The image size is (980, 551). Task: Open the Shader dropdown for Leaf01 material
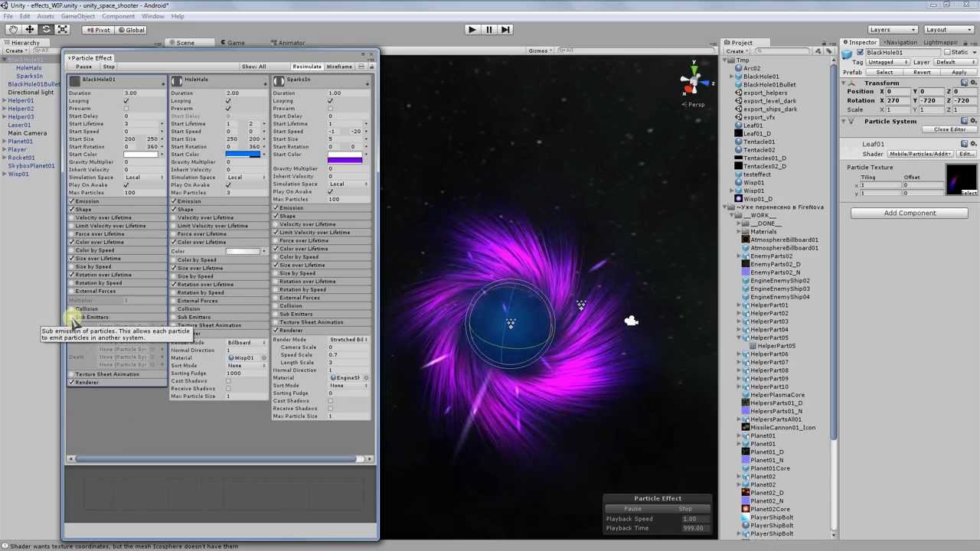[921, 154]
